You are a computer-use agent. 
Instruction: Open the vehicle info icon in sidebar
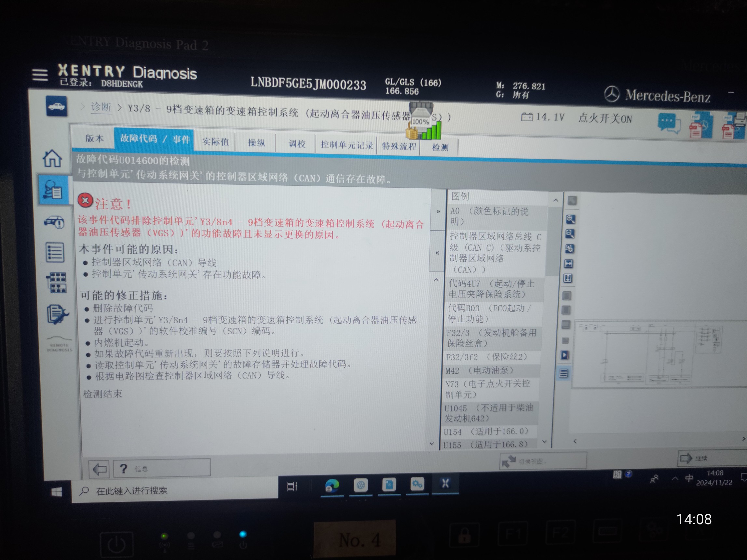55,222
